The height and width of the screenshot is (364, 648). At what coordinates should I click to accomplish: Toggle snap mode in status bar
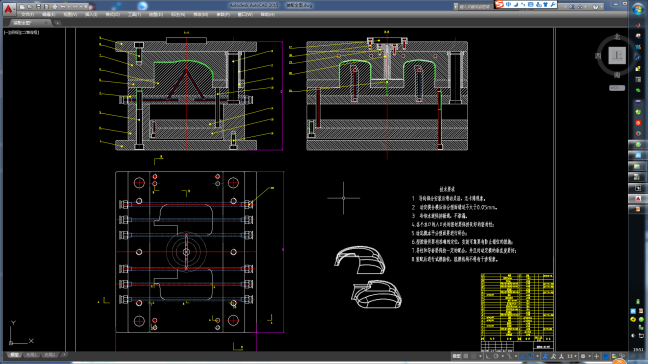click(x=473, y=356)
